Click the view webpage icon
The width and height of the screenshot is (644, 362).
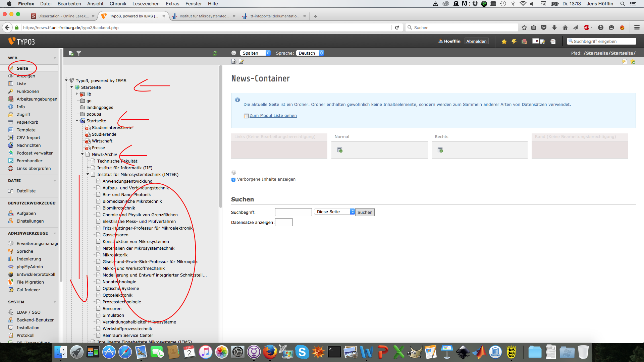coord(234,62)
